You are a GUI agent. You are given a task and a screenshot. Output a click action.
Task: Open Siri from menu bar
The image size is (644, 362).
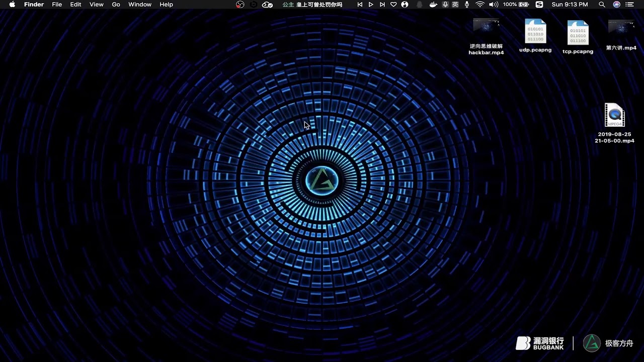point(617,5)
